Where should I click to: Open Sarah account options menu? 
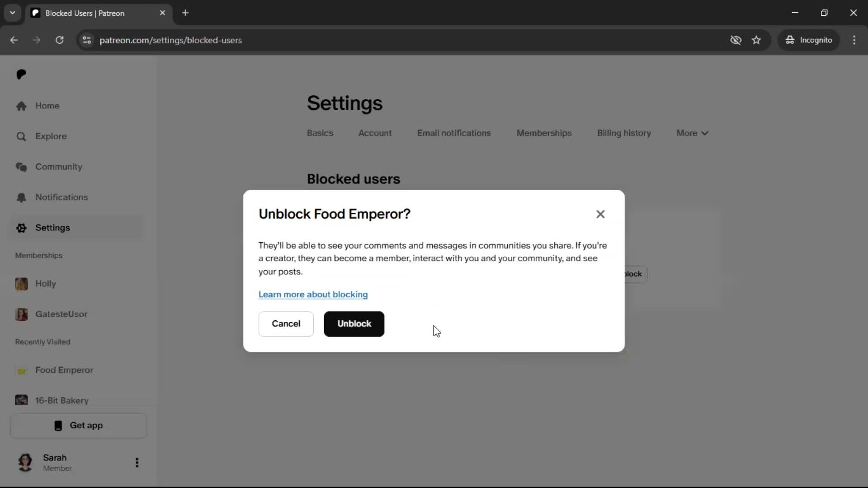pos(137,462)
